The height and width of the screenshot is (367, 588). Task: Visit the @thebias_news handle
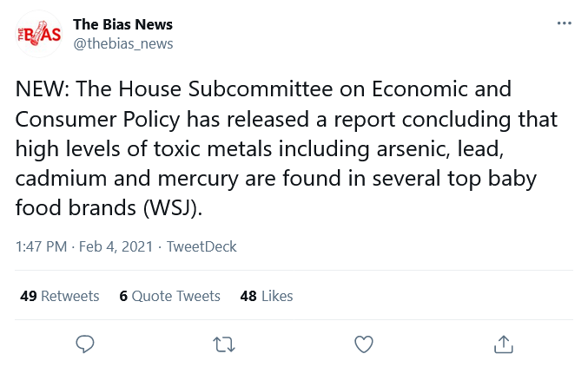pos(123,43)
